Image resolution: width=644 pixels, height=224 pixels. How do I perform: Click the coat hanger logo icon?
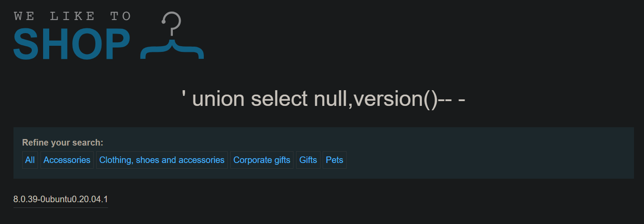(x=172, y=35)
